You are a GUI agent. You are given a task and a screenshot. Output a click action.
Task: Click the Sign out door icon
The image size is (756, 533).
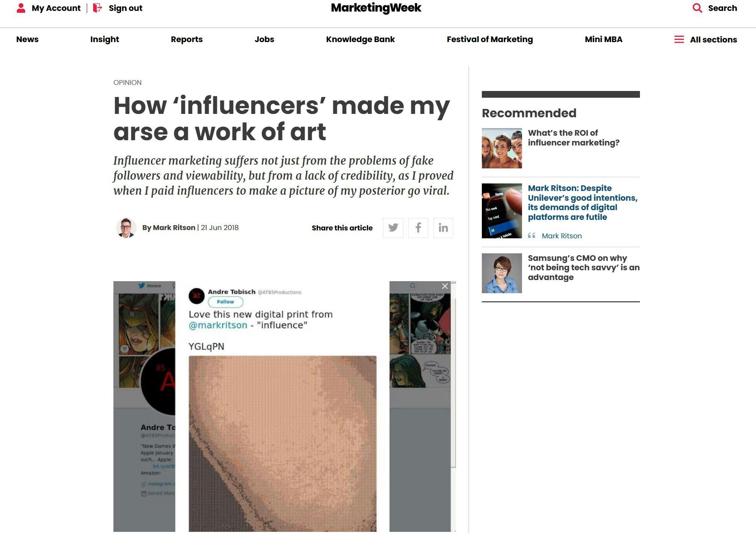click(x=97, y=8)
